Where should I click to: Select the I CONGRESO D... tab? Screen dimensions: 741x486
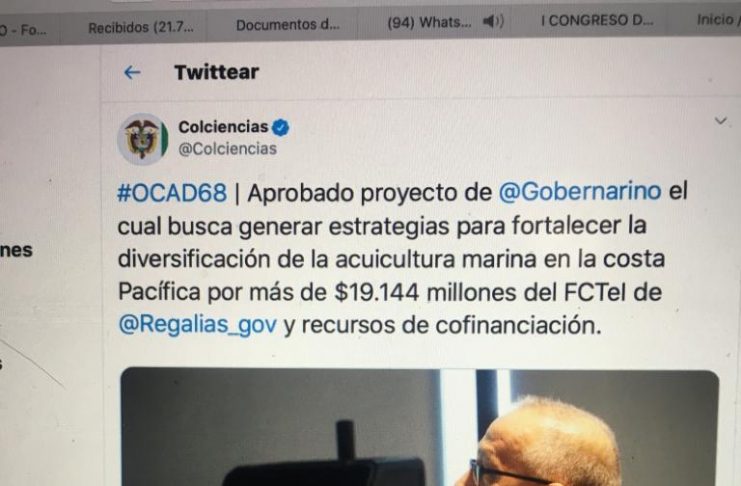coord(597,20)
